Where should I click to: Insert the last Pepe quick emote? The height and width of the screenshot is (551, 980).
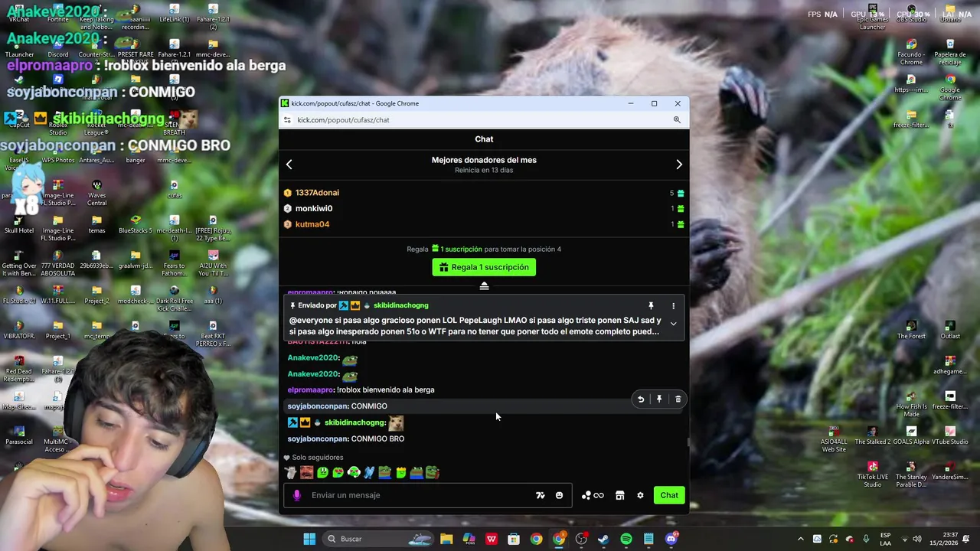[433, 473]
